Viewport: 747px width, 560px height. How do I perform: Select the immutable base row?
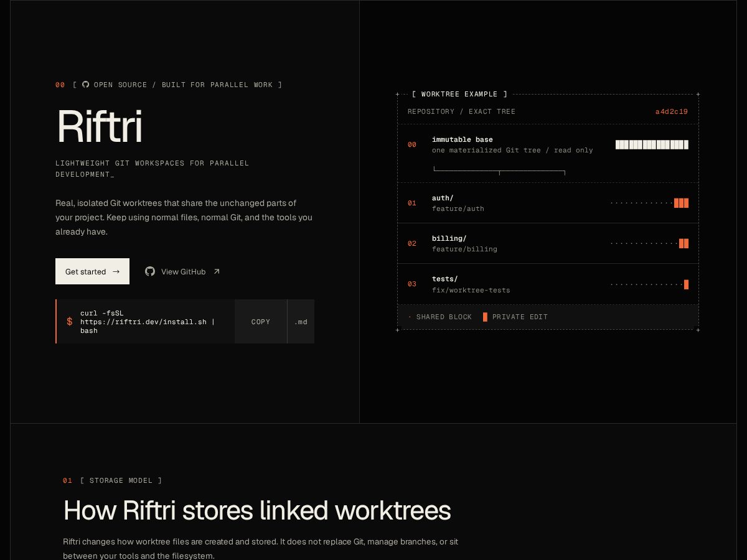(x=548, y=152)
